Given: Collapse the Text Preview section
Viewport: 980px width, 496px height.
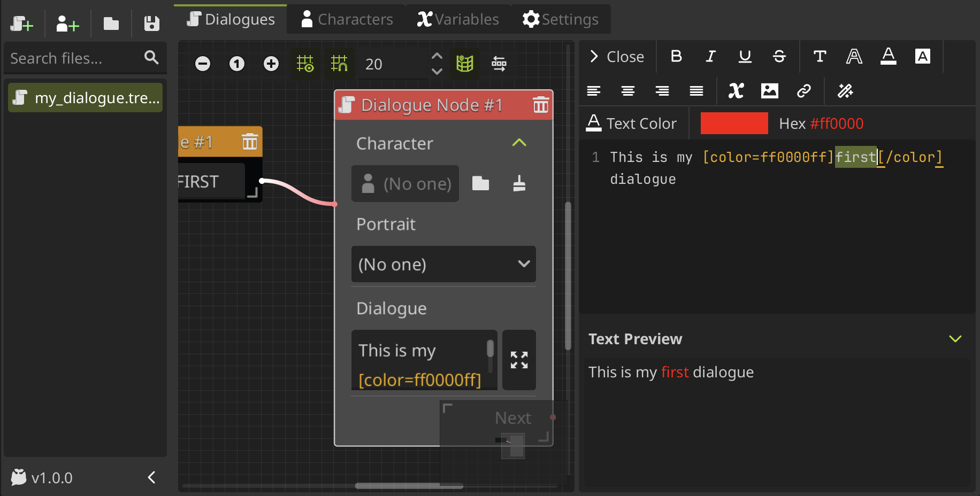Looking at the screenshot, I should (x=956, y=338).
